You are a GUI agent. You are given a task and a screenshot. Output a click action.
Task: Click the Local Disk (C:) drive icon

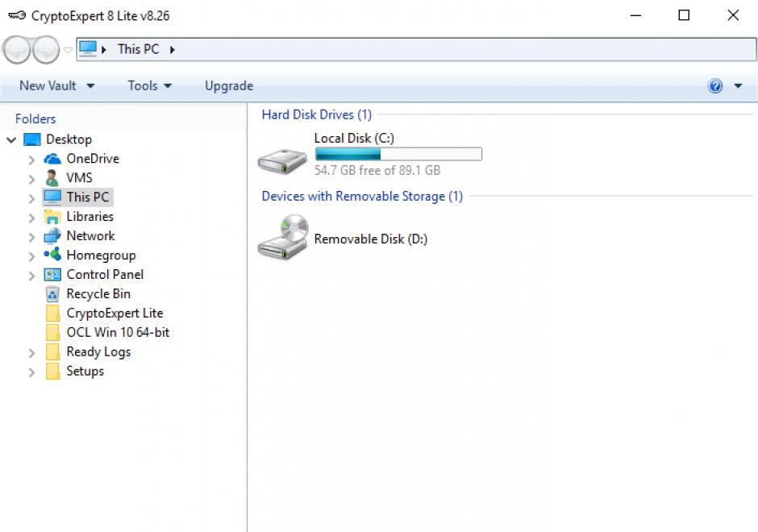pyautogui.click(x=282, y=161)
